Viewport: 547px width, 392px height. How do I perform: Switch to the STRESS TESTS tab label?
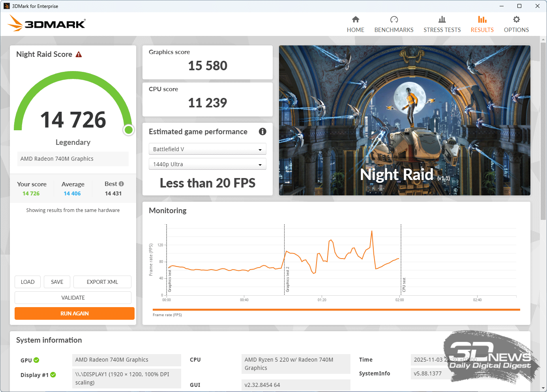point(442,30)
